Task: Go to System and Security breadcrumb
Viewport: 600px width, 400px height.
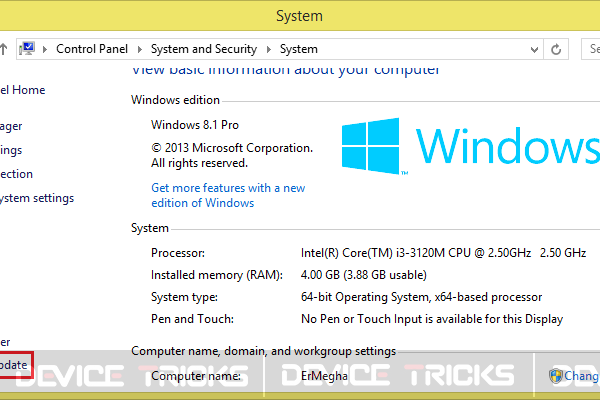Action: 204,49
